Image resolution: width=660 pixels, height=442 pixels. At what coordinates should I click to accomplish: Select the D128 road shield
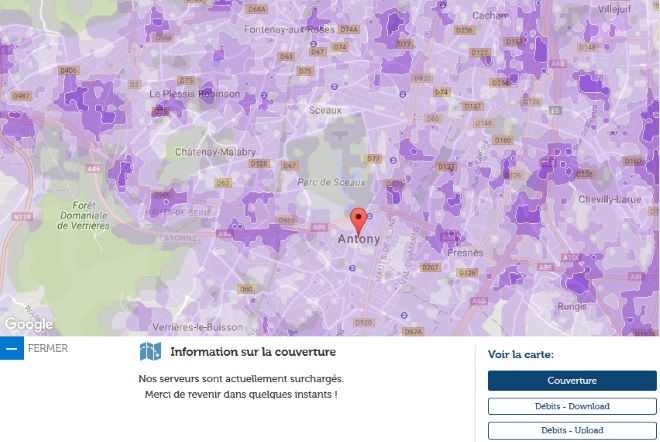tap(259, 164)
